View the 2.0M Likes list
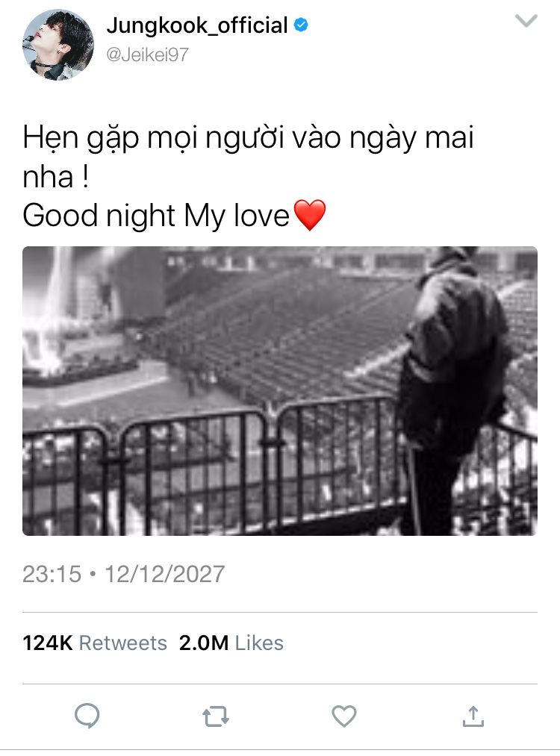Image resolution: width=560 pixels, height=756 pixels. coord(231,643)
